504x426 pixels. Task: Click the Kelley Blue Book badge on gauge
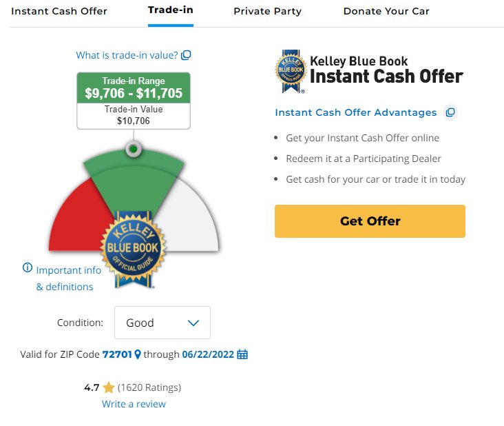pos(133,249)
